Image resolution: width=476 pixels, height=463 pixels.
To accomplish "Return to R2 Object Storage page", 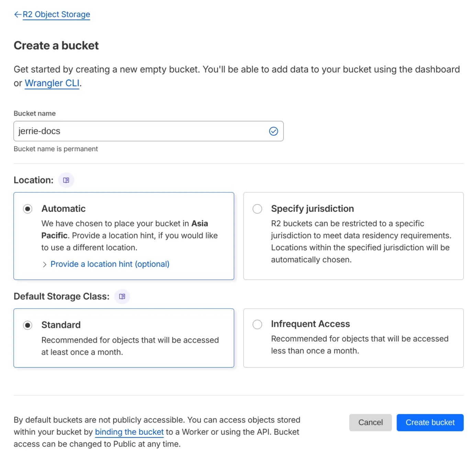I will (56, 14).
